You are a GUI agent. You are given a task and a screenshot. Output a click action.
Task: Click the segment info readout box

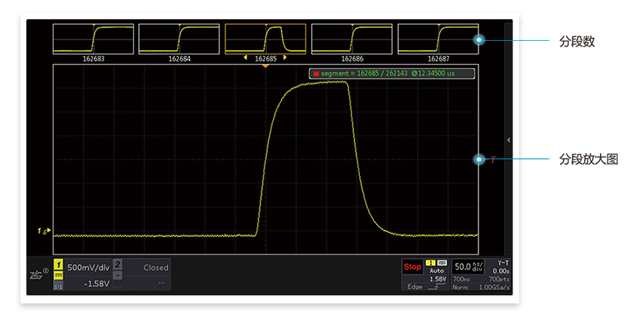392,74
